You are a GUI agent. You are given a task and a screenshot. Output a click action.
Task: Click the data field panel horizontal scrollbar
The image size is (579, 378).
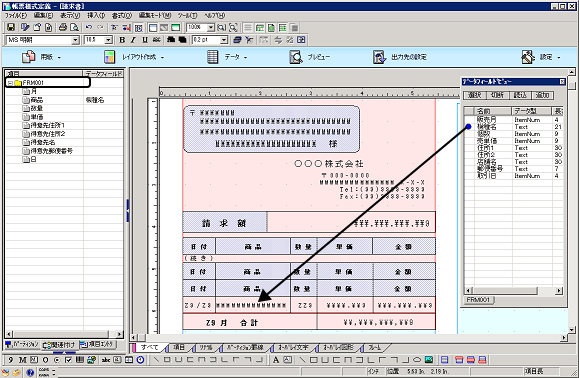[x=513, y=291]
